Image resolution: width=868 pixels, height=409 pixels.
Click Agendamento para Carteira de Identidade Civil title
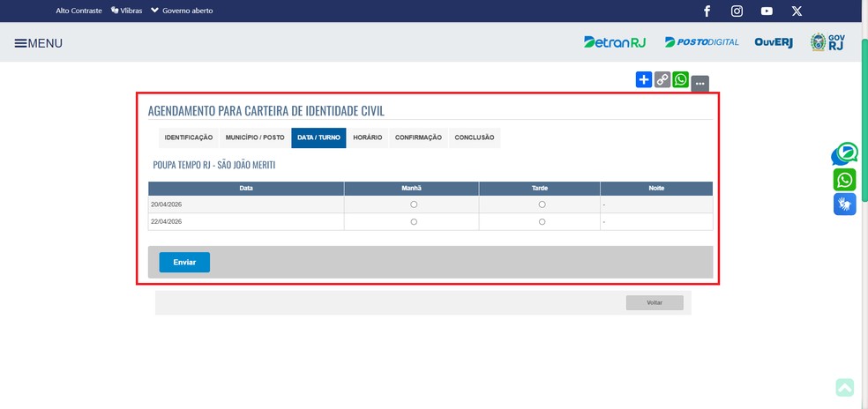click(266, 111)
